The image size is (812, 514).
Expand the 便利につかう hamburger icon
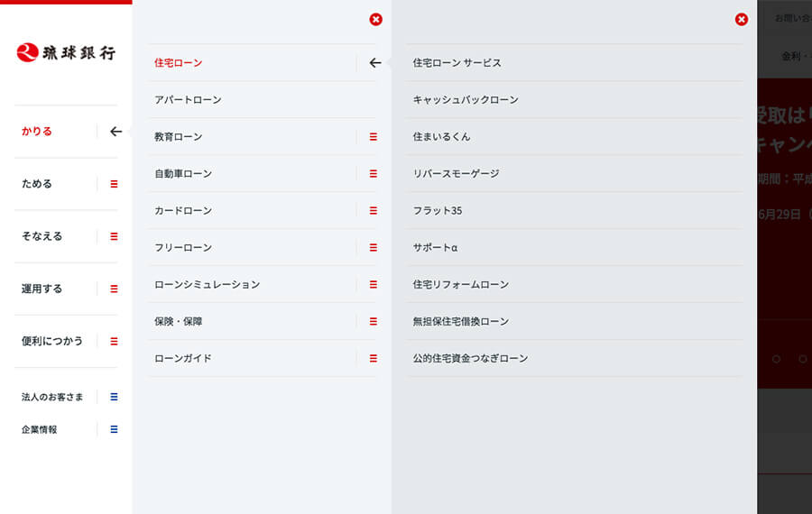[x=114, y=341]
